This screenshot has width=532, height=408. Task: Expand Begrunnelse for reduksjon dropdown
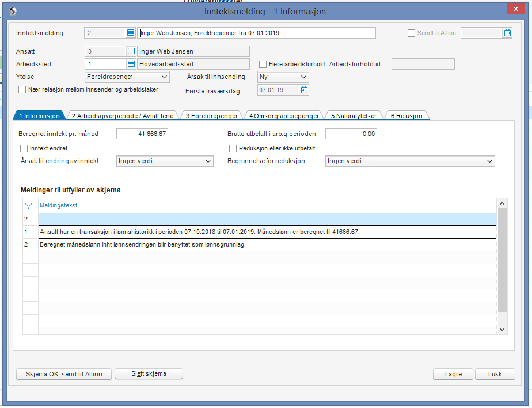pyautogui.click(x=410, y=161)
